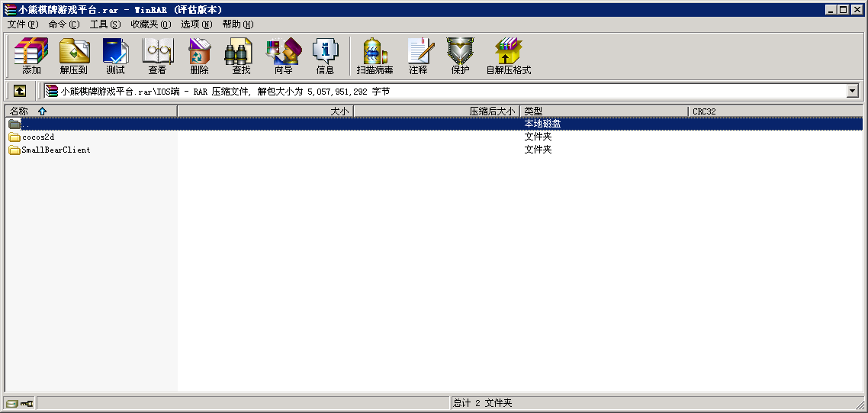Image resolution: width=868 pixels, height=413 pixels.
Task: Launch the 向导 (Wizard) tool
Action: pos(283,56)
